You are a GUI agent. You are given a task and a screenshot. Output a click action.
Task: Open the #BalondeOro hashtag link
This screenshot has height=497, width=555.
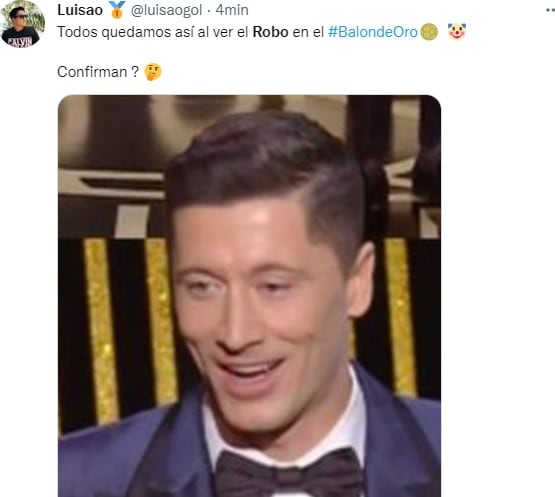pos(373,32)
